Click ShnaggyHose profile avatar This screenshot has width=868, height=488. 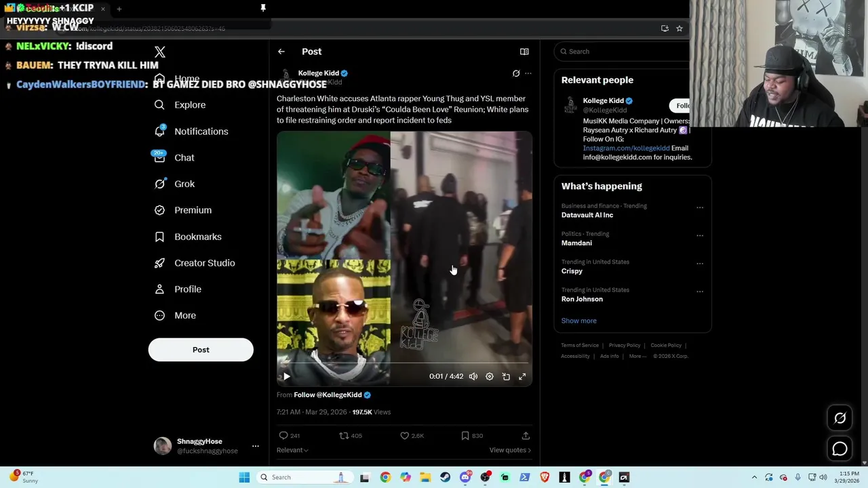(163, 446)
